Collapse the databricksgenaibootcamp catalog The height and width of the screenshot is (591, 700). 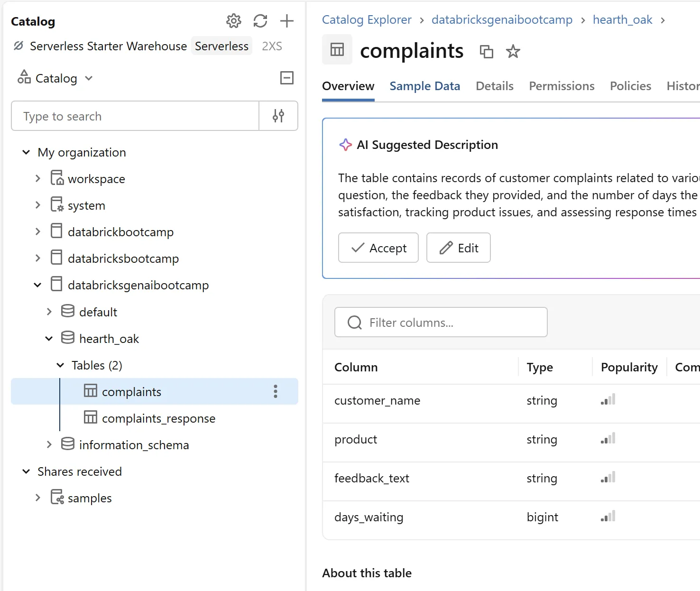point(37,285)
